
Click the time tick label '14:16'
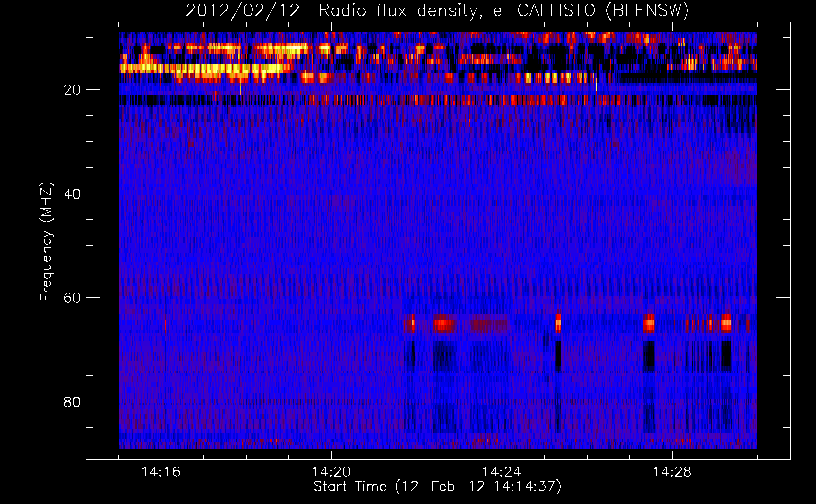tap(161, 472)
